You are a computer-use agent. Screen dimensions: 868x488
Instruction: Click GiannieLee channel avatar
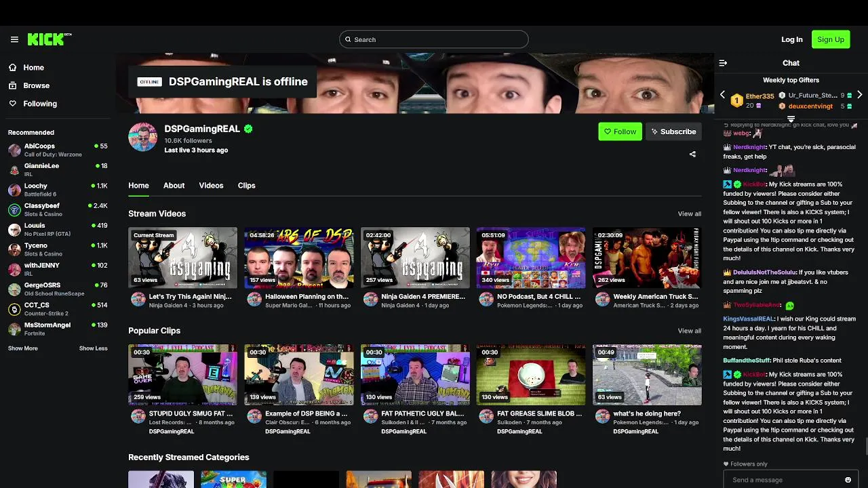[14, 169]
